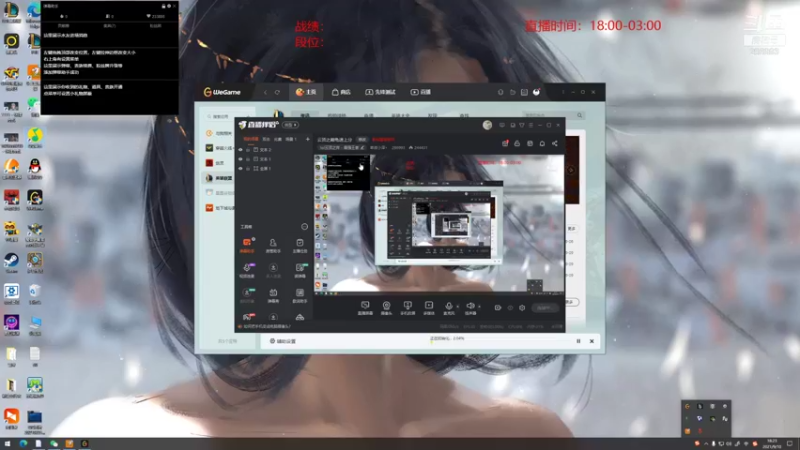
Task: Open the orange highlighted toolbox tool
Action: [x=247, y=245]
